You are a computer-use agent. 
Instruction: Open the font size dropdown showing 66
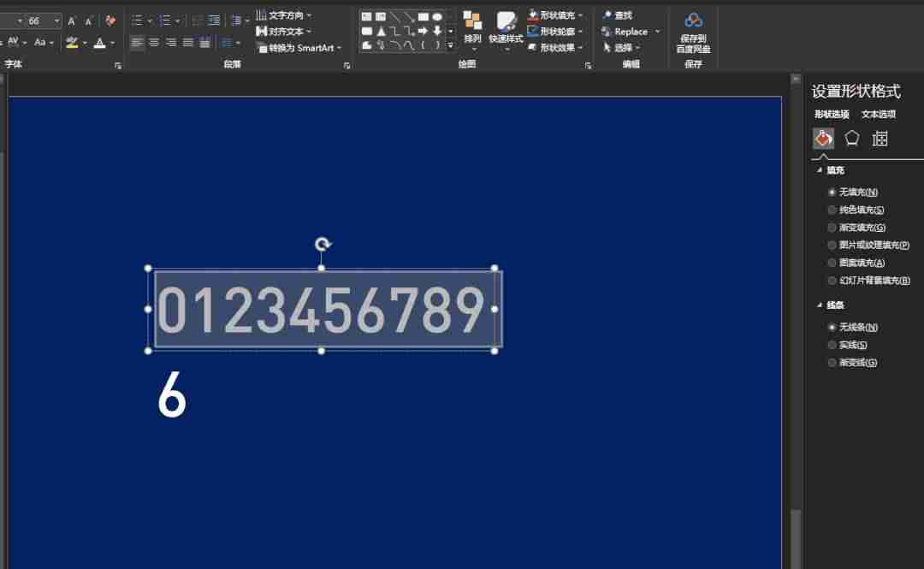[x=57, y=21]
